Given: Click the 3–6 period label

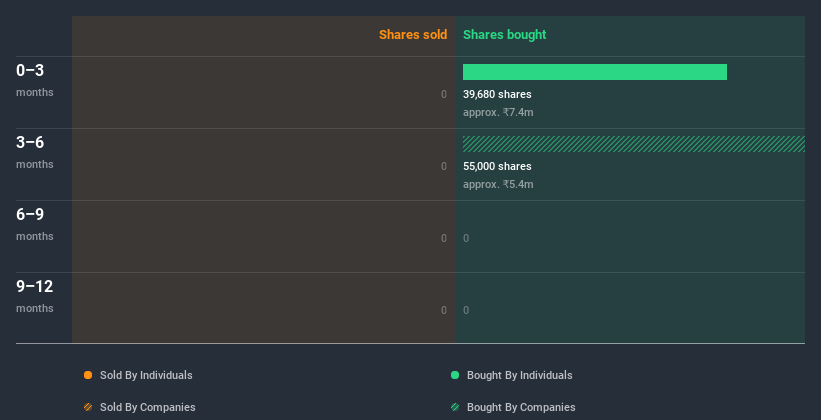Looking at the screenshot, I should (30, 142).
